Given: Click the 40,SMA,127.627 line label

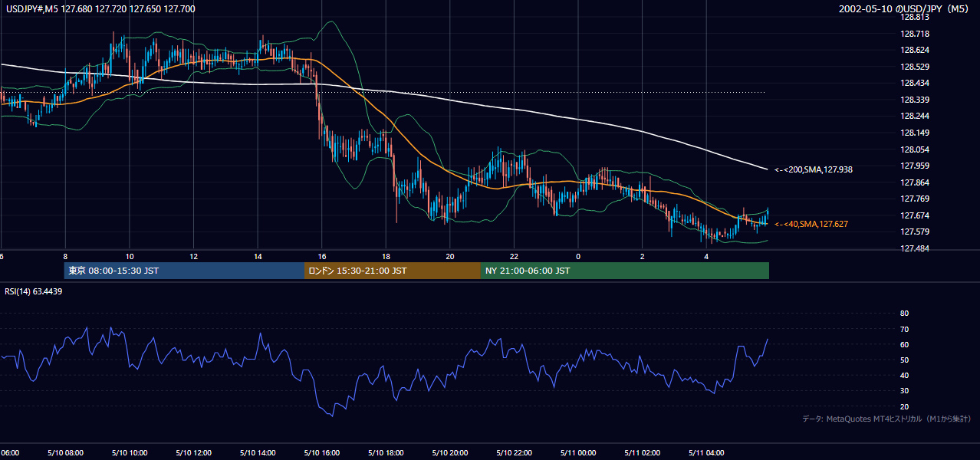Looking at the screenshot, I should (x=811, y=224).
